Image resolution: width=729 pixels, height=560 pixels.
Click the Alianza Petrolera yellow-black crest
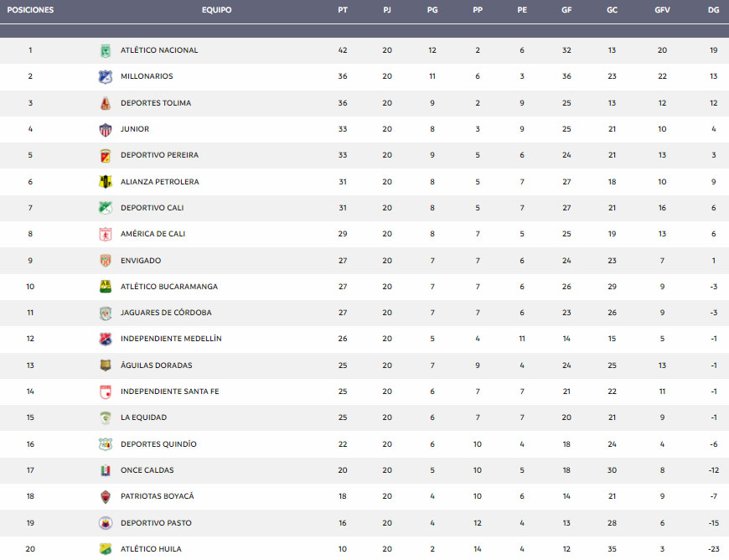[106, 181]
